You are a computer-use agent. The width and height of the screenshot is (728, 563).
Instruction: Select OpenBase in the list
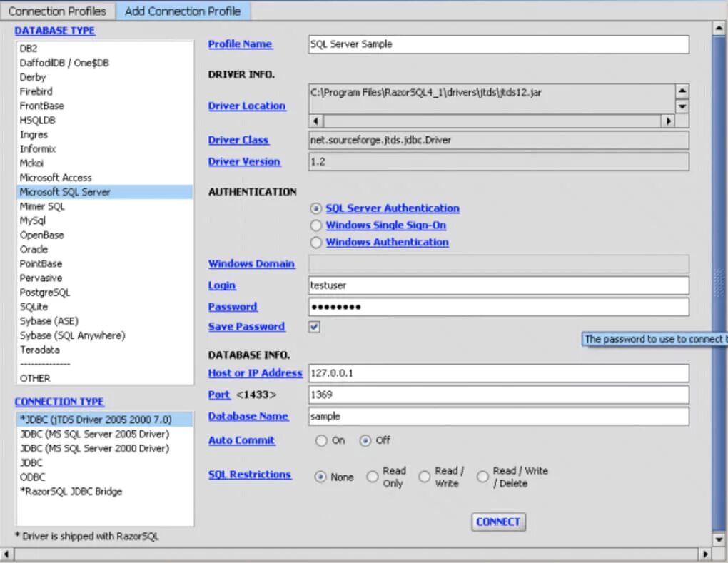104,235
